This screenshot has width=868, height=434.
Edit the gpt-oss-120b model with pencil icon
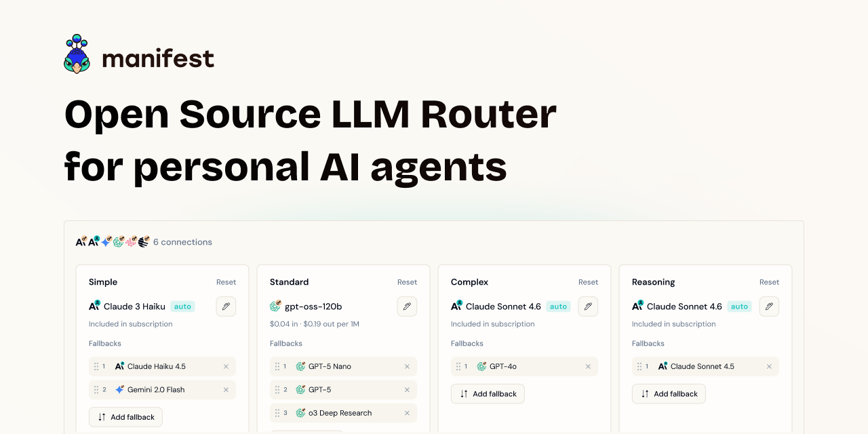pos(407,307)
